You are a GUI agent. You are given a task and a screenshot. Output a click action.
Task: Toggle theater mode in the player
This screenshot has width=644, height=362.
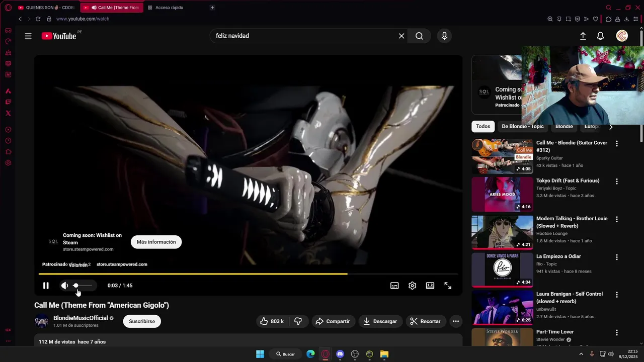click(x=430, y=286)
